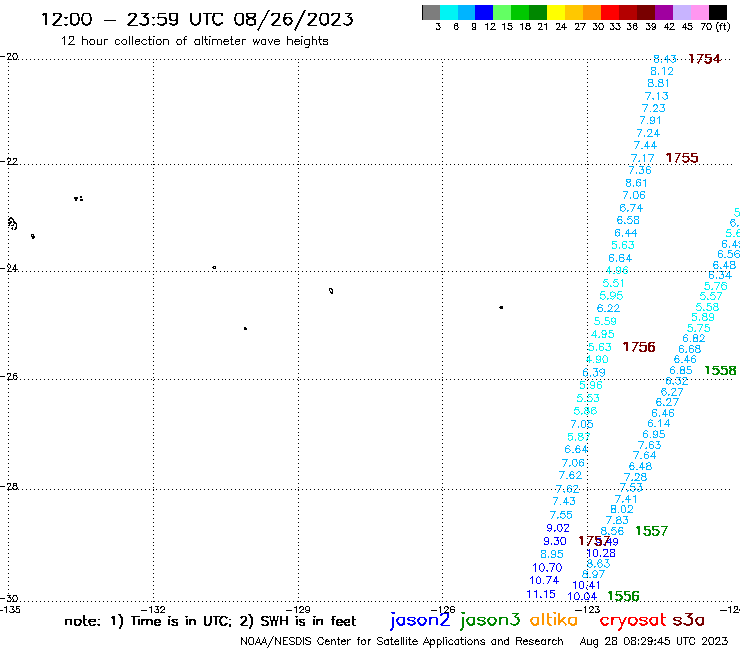Viewport: 740px width, 650px height.
Task: Click wave height value 10.41
Action: click(586, 585)
